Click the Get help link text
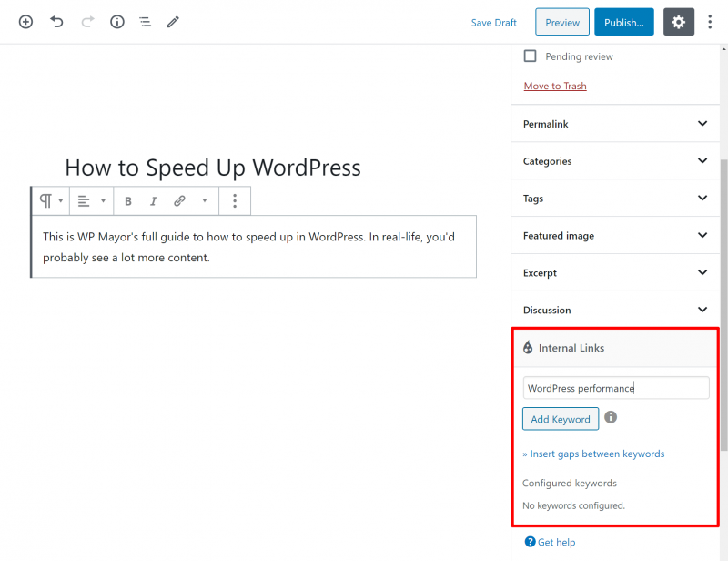 point(556,542)
